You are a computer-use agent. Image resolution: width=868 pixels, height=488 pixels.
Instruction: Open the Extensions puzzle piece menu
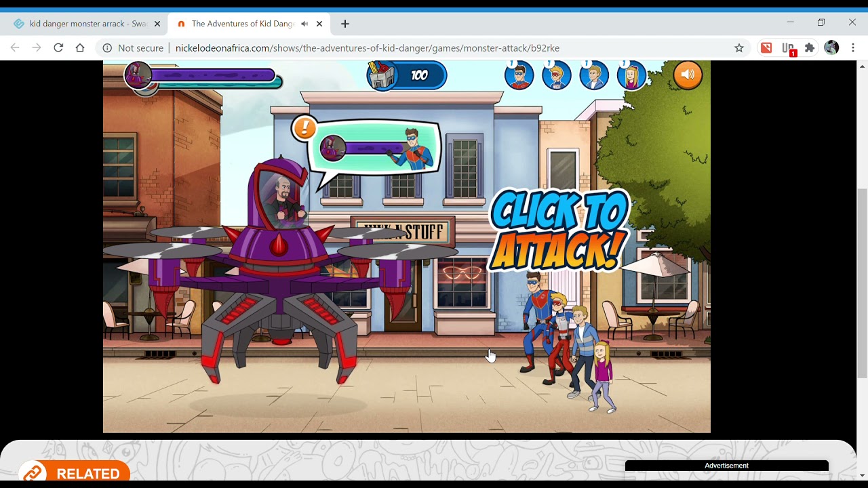pos(810,48)
